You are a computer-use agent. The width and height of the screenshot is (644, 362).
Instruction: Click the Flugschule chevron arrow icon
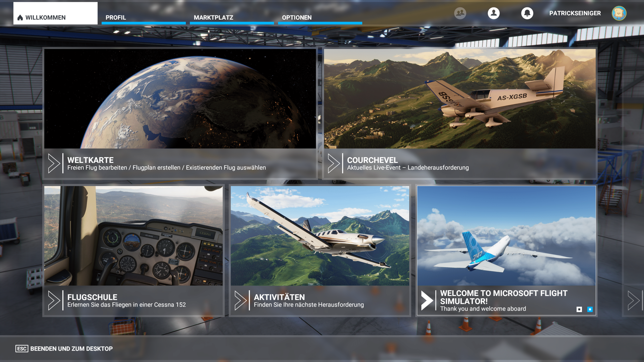point(54,300)
